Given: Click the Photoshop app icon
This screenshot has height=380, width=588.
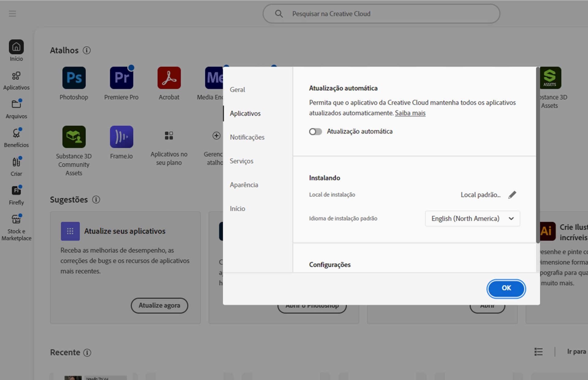Looking at the screenshot, I should pos(74,78).
